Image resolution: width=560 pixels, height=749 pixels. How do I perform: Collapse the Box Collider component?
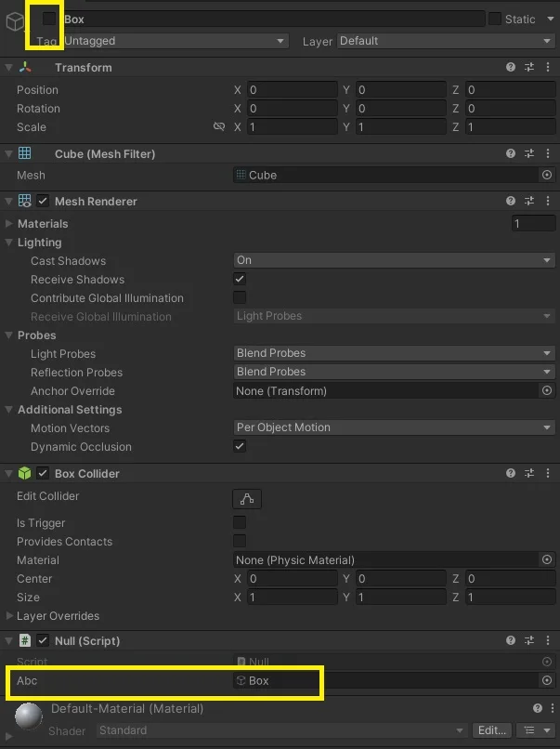coord(8,473)
